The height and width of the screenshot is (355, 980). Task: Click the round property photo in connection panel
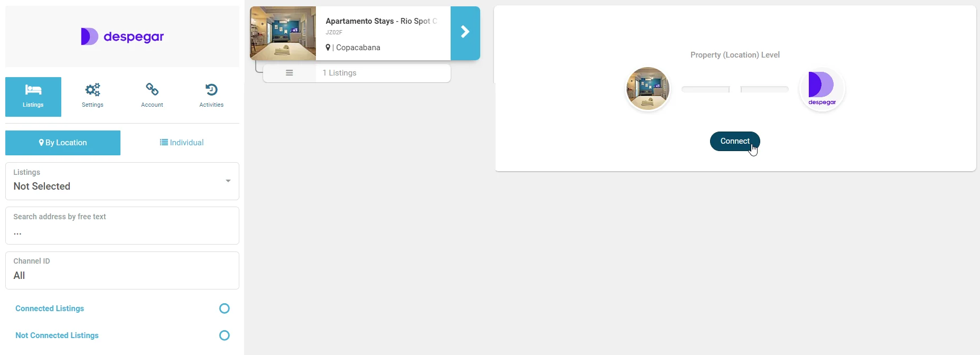(x=648, y=89)
